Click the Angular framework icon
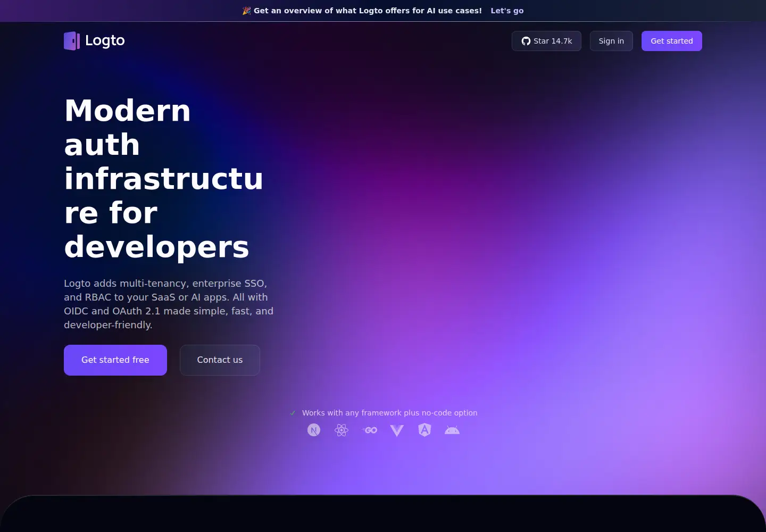Screen dimensions: 766x532 click(424, 430)
